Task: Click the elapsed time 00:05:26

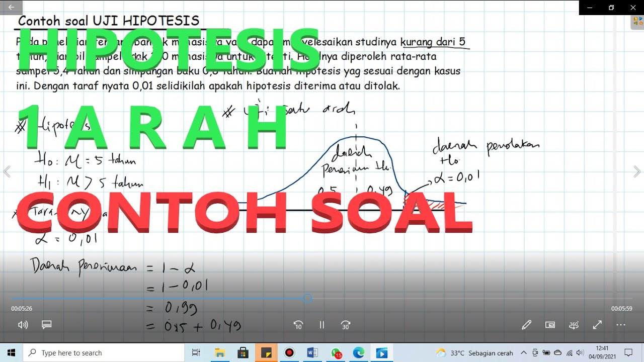Action: click(x=22, y=309)
